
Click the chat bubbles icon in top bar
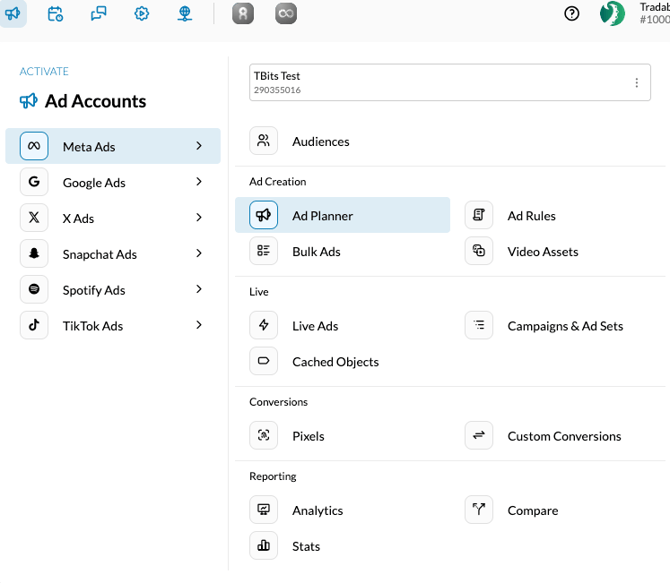point(98,14)
